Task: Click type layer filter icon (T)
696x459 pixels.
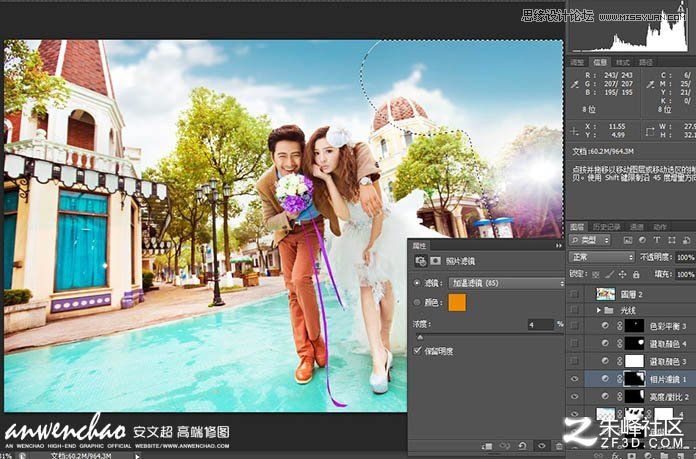Action: pos(656,240)
